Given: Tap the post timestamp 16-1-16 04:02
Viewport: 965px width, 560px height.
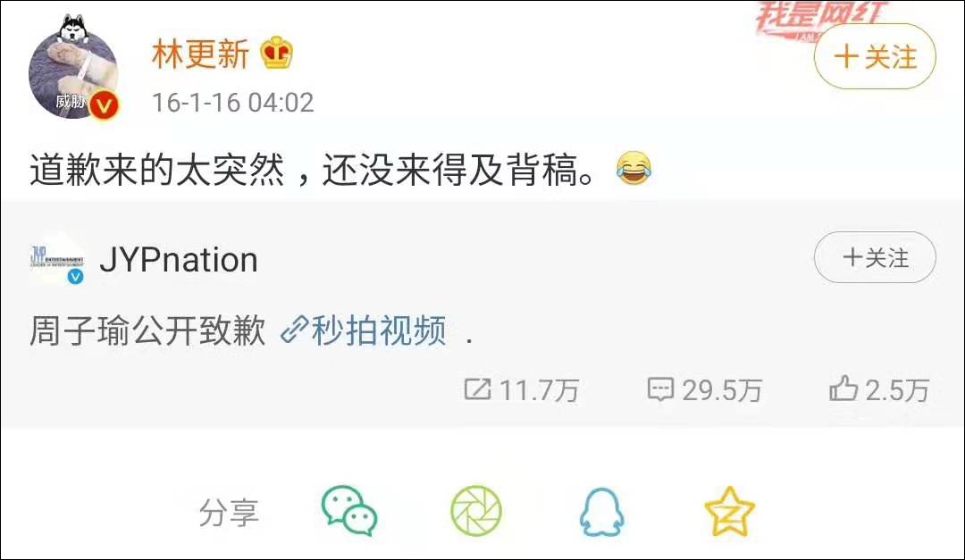Looking at the screenshot, I should tap(232, 103).
